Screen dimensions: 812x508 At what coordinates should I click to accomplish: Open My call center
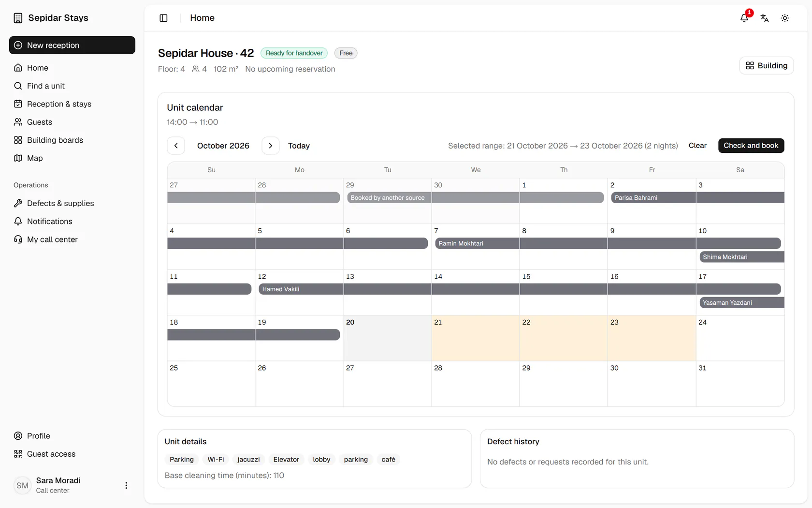[x=72, y=239]
